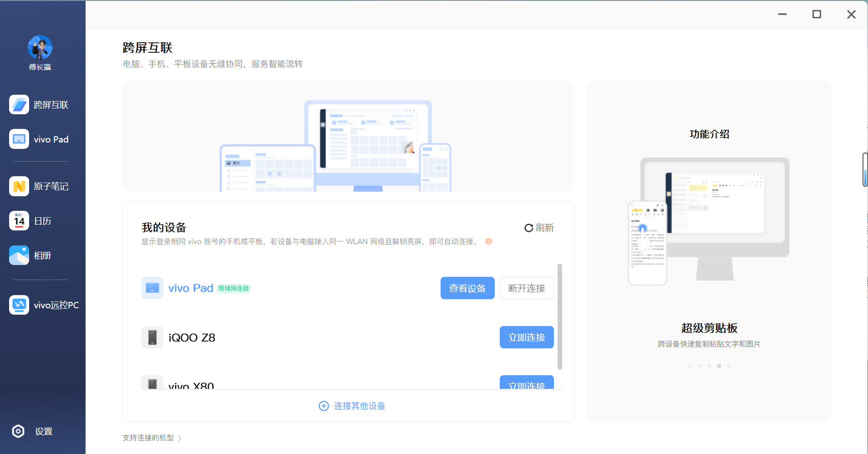The image size is (868, 454).
Task: Open vivo远控PC remote control icon
Action: (19, 305)
